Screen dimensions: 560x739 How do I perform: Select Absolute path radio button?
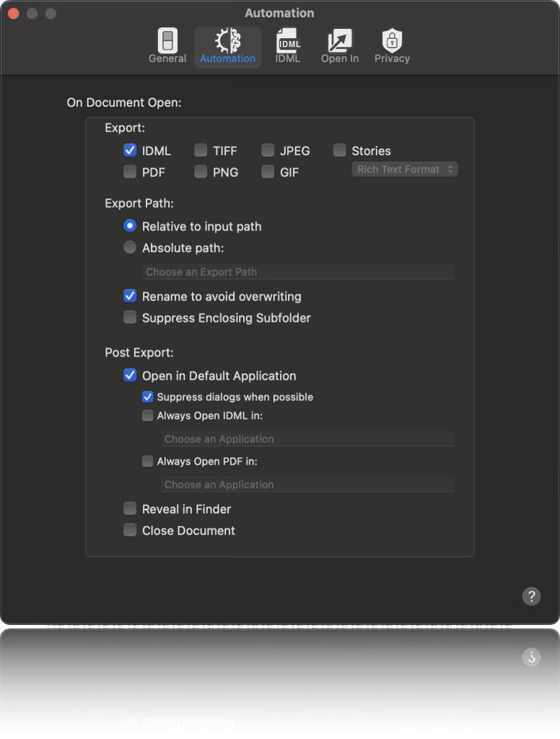(x=130, y=247)
